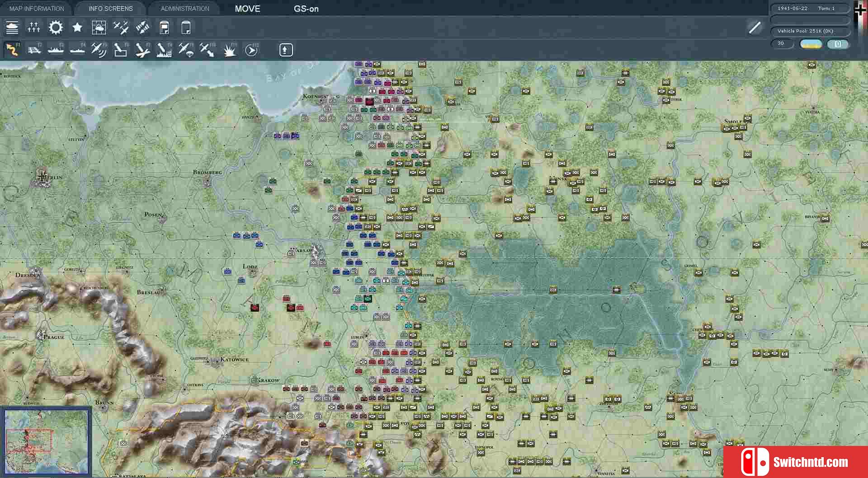Click the Dresden city label
This screenshot has width=868, height=478.
click(28, 275)
